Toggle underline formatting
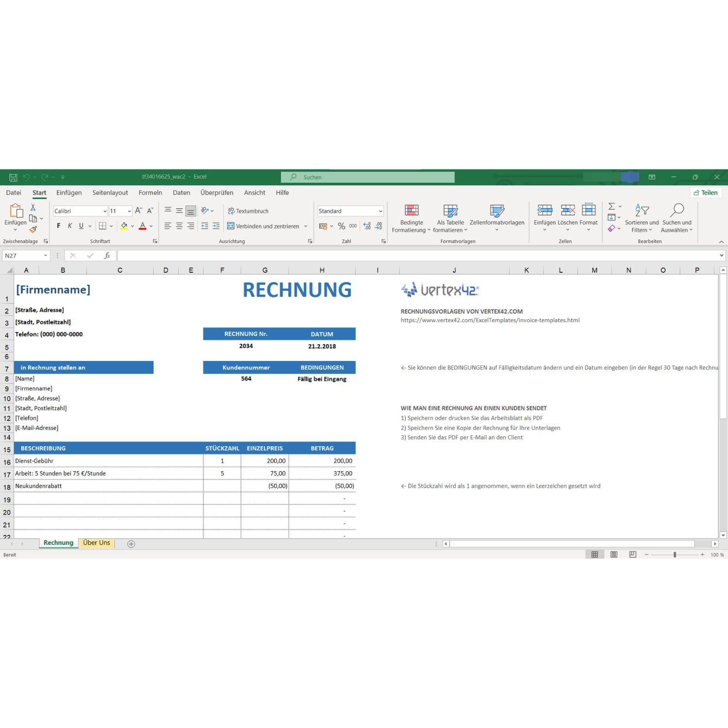728x728 pixels. (x=81, y=226)
